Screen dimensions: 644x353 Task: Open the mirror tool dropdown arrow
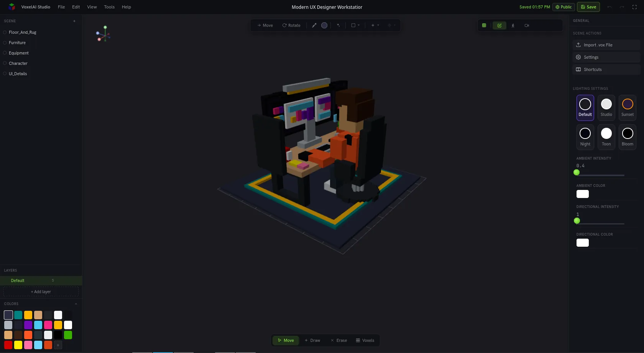coord(395,25)
